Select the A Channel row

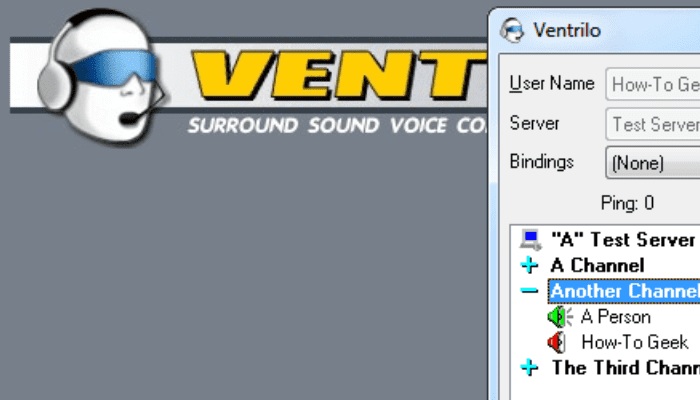click(597, 265)
